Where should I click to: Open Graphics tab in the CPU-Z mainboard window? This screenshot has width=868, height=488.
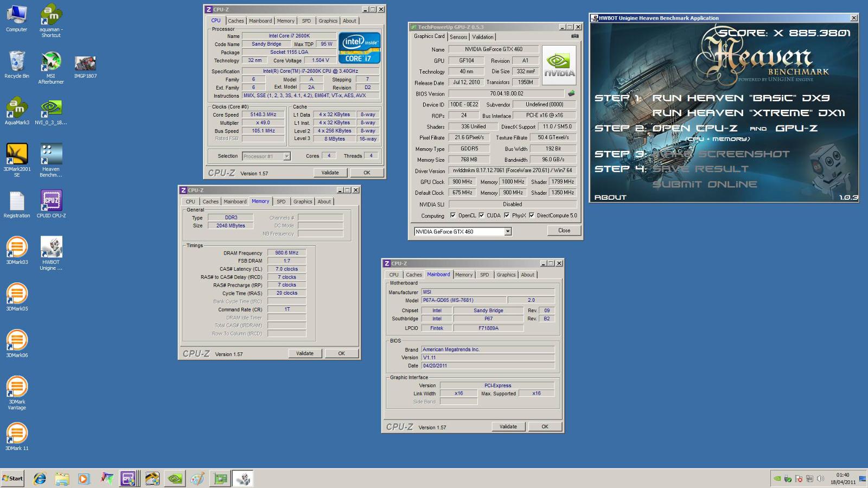coord(506,275)
